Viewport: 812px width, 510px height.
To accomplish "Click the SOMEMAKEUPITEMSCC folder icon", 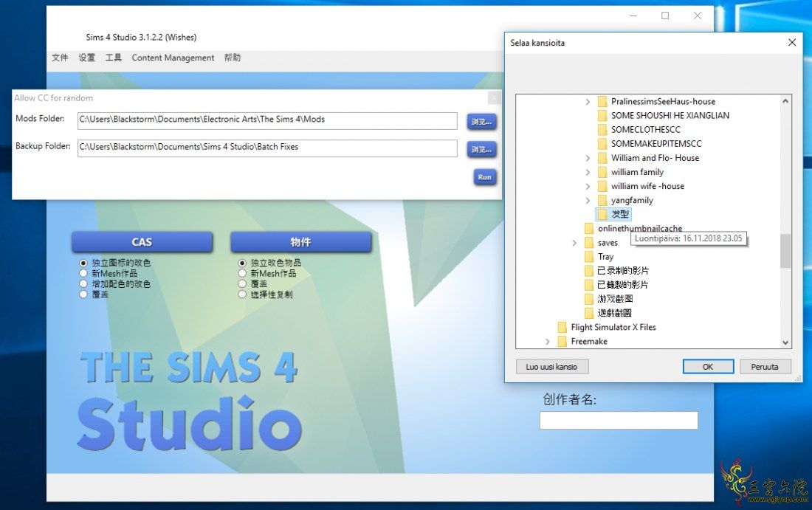I will pos(602,143).
